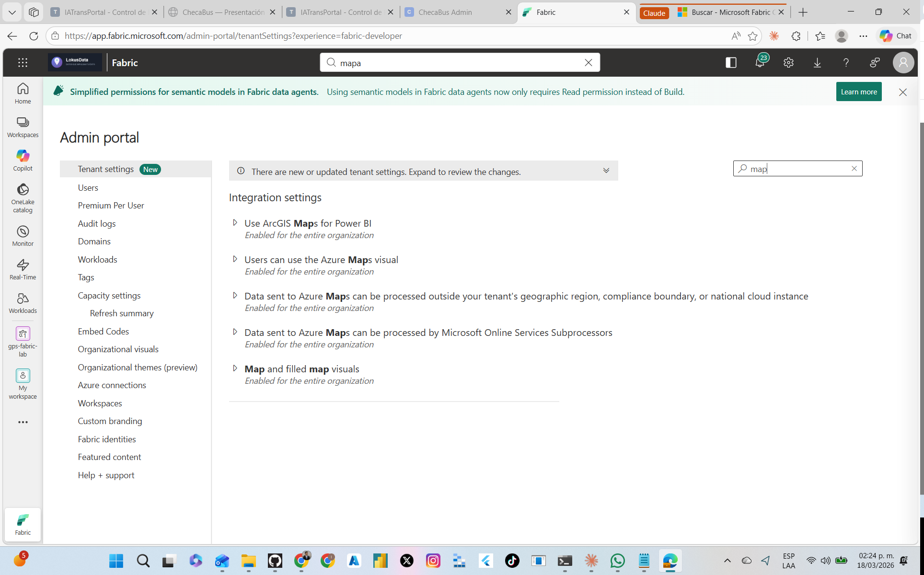The image size is (924, 575).
Task: Select Capacity settings in Admin portal menu
Action: tap(109, 295)
